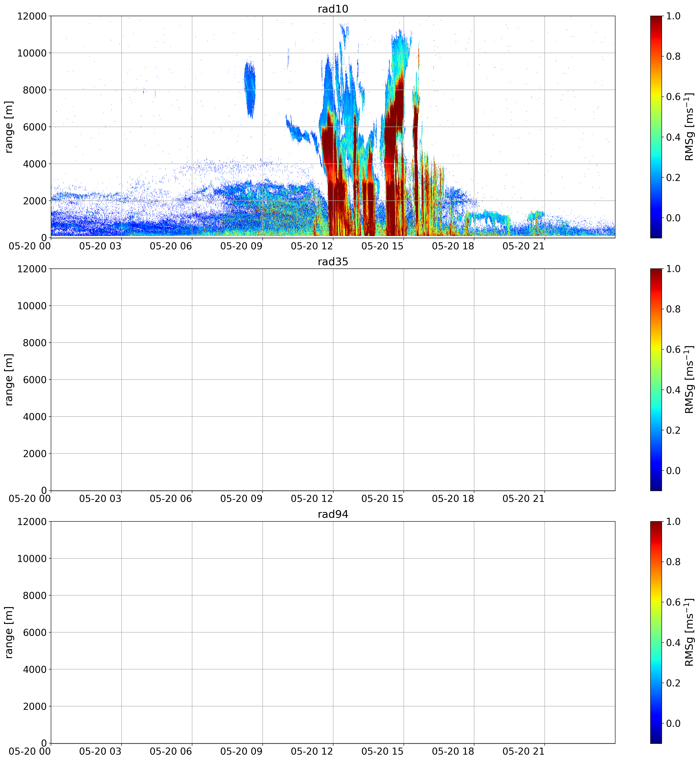
Task: Click the 0.8 label on rad94 color bar
Action: click(x=673, y=562)
